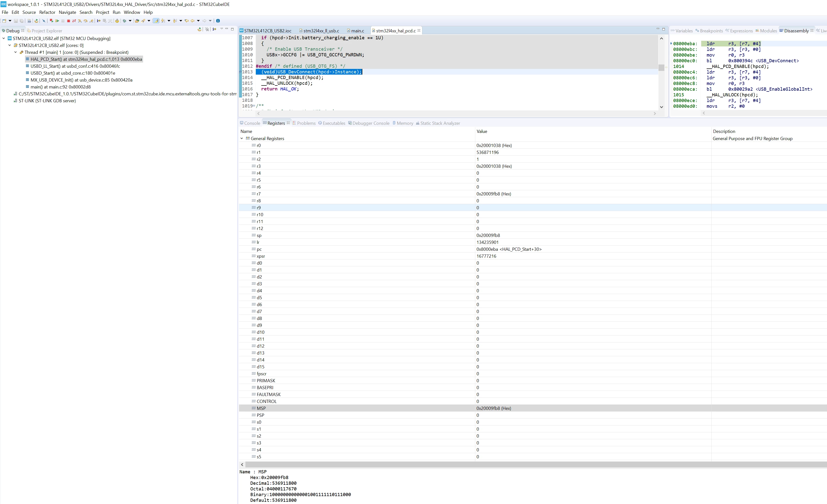Click the Open Element folder icon

click(137, 21)
